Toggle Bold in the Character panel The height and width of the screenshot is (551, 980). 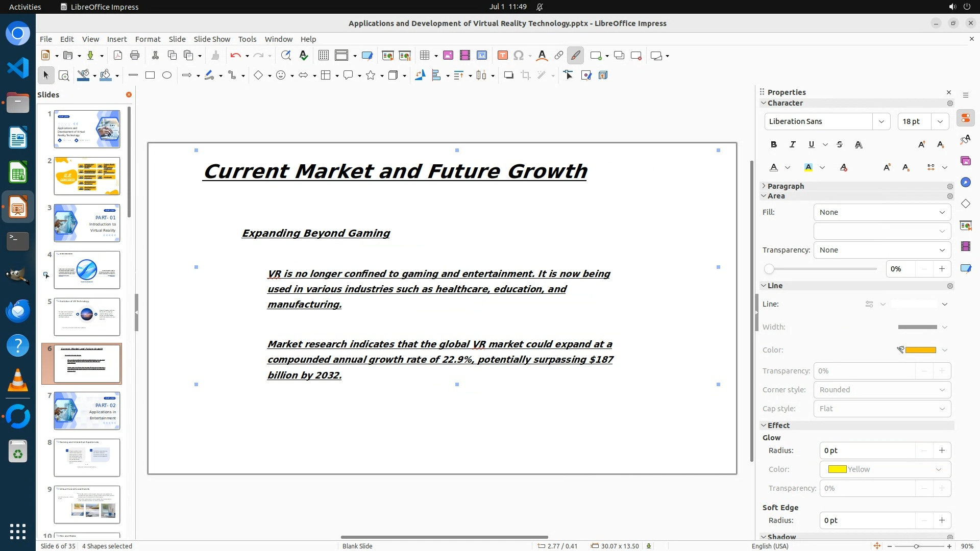coord(774,145)
